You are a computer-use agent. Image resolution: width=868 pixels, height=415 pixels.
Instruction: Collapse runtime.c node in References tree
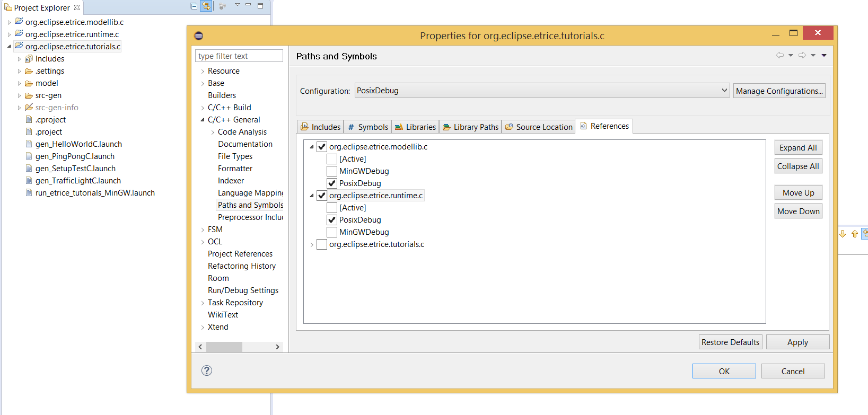click(312, 196)
